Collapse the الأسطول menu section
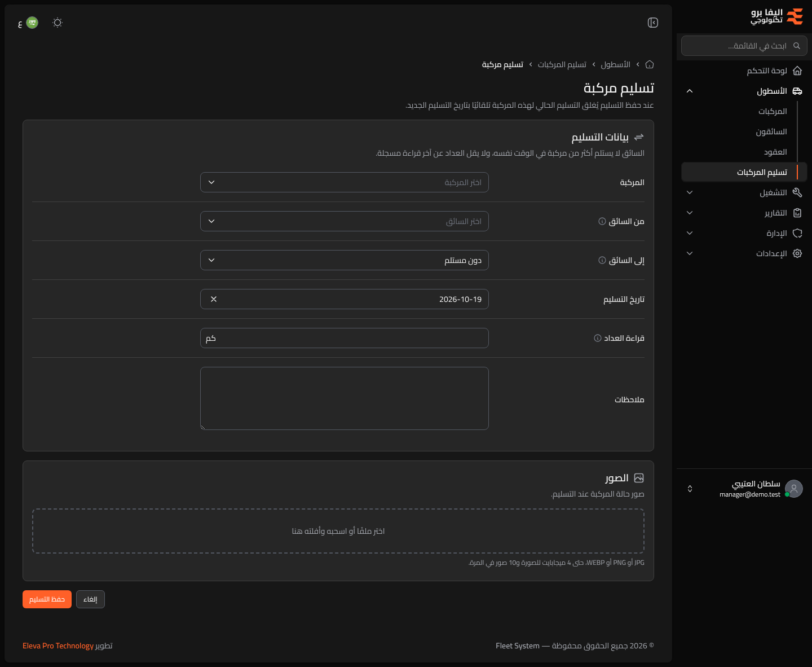 coord(690,91)
